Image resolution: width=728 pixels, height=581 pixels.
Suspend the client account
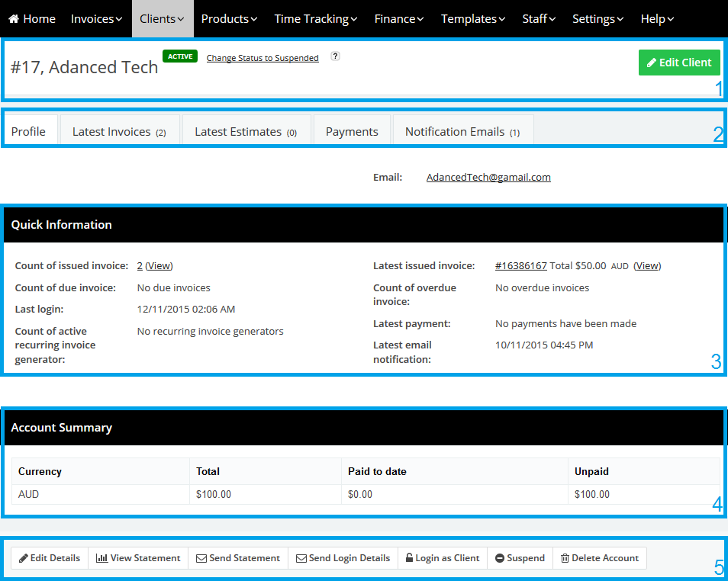pyautogui.click(x=520, y=558)
